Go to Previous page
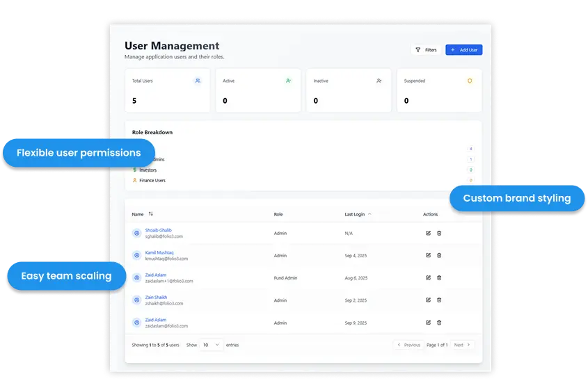This screenshot has width=588, height=381. coord(408,345)
